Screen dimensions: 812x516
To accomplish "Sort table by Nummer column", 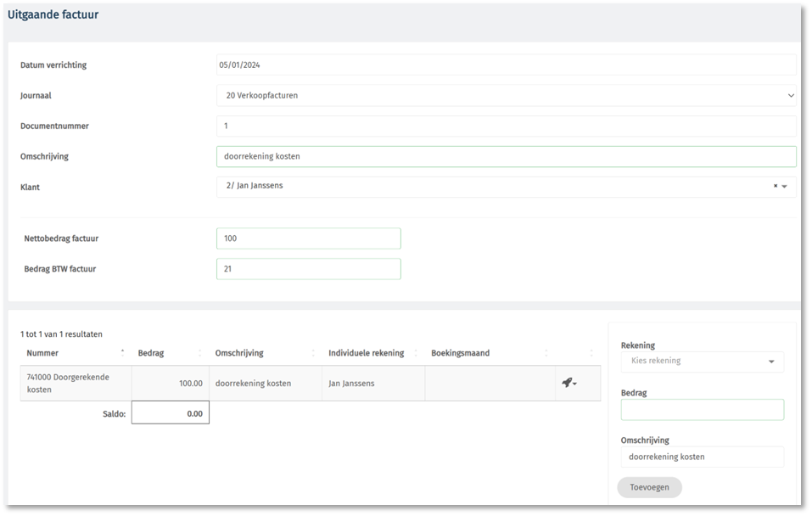I will coord(76,353).
